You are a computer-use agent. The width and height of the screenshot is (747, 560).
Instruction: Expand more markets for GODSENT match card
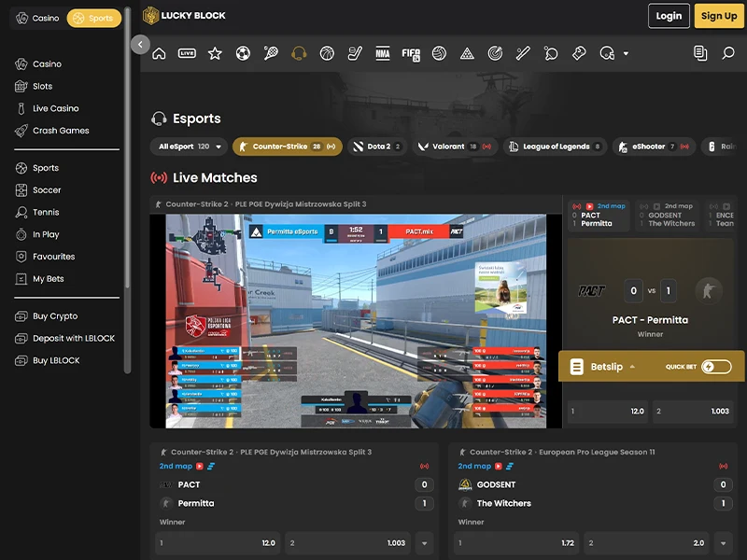pyautogui.click(x=723, y=543)
